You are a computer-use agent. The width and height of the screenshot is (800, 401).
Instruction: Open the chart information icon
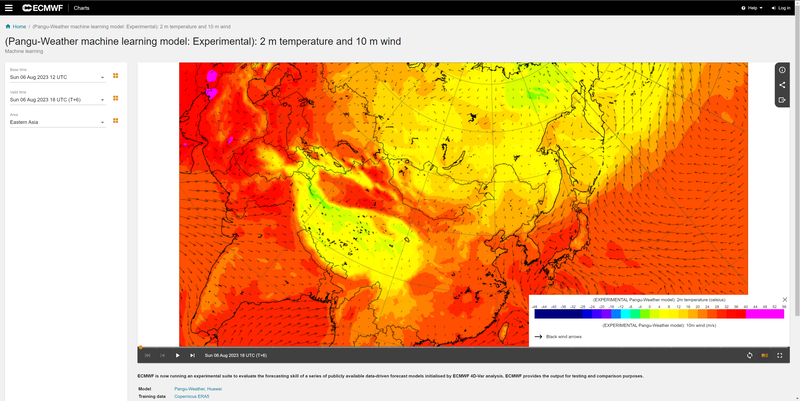pyautogui.click(x=782, y=70)
